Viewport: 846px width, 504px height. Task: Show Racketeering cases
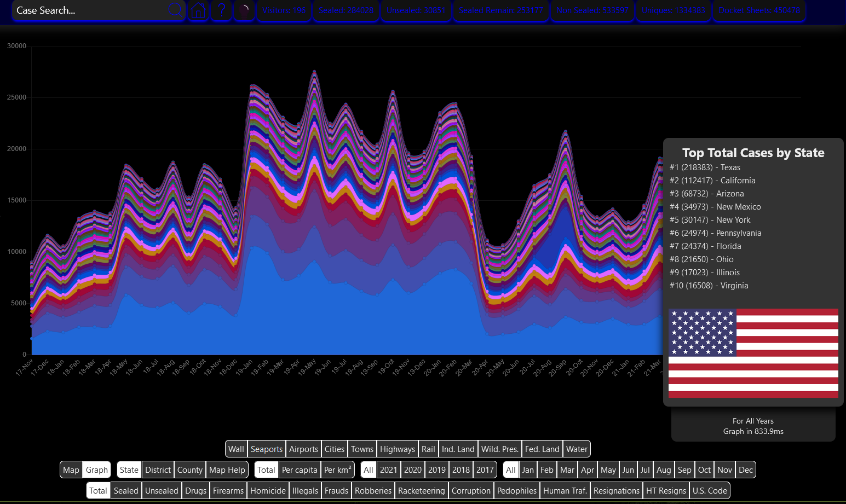[x=422, y=490]
